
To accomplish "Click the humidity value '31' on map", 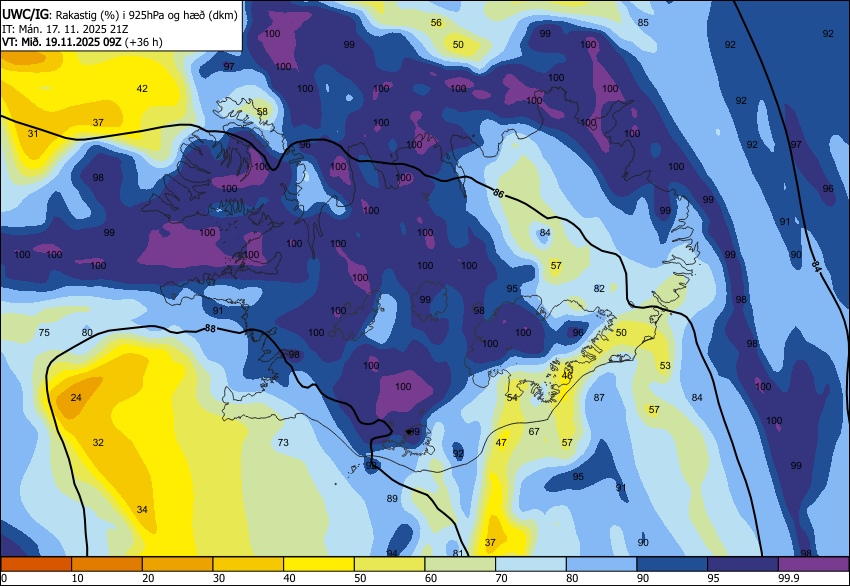I will tap(33, 133).
